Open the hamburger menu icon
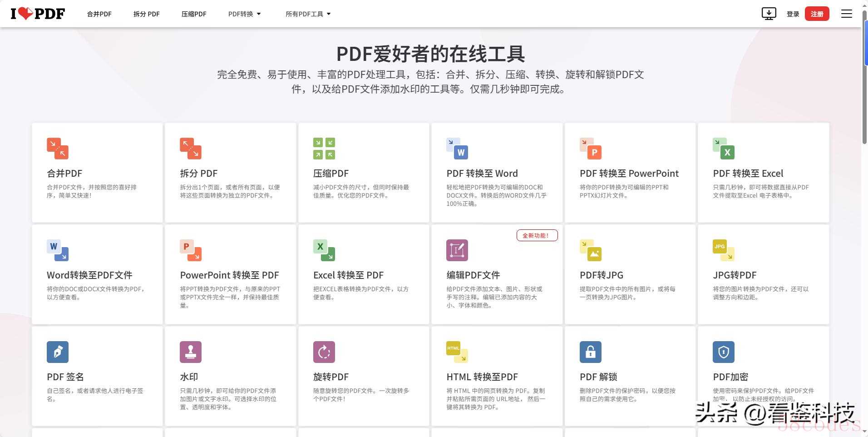 point(846,14)
